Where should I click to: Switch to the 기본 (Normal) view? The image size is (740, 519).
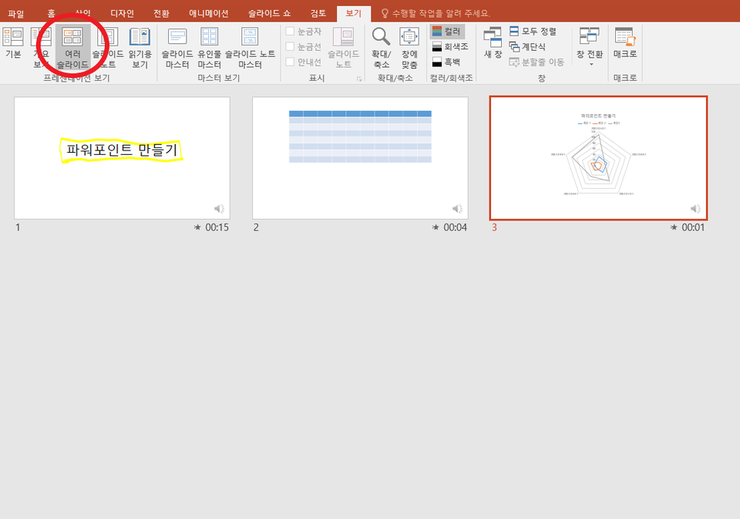[x=13, y=43]
